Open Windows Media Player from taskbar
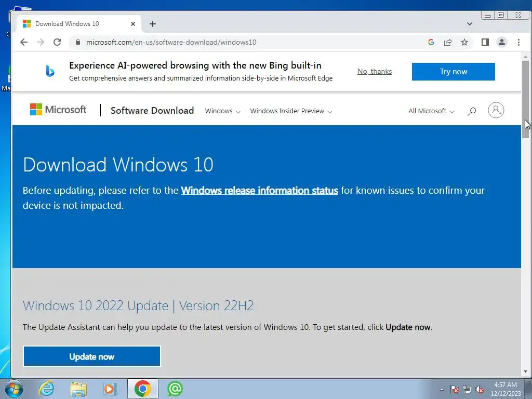 point(110,389)
